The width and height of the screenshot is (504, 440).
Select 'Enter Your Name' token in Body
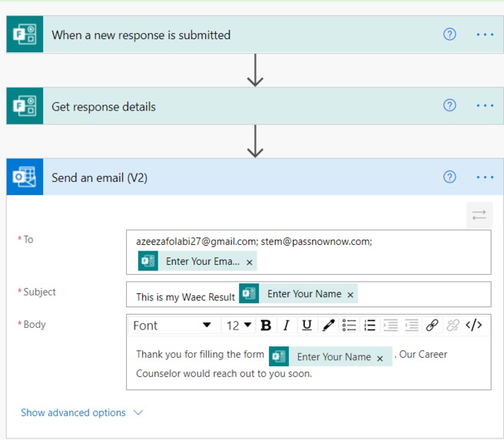point(330,356)
